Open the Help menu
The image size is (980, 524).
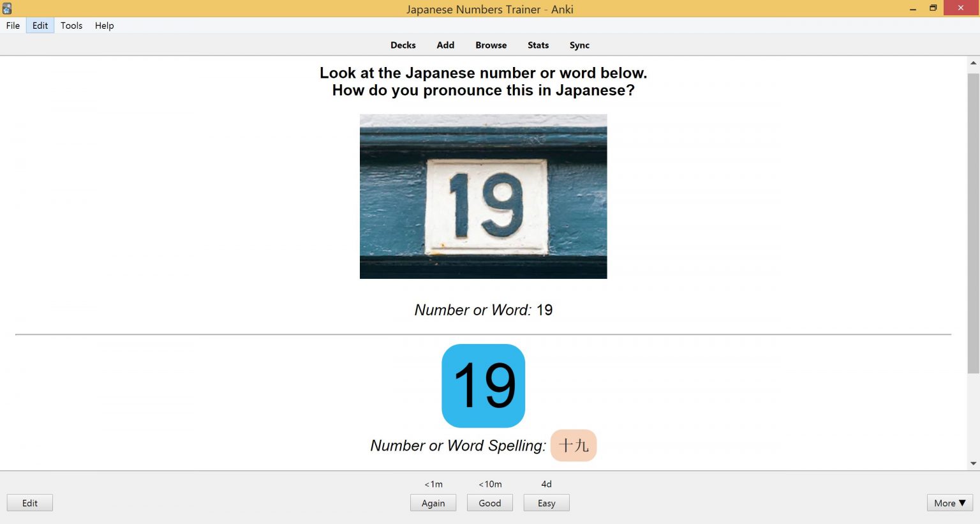pyautogui.click(x=104, y=26)
